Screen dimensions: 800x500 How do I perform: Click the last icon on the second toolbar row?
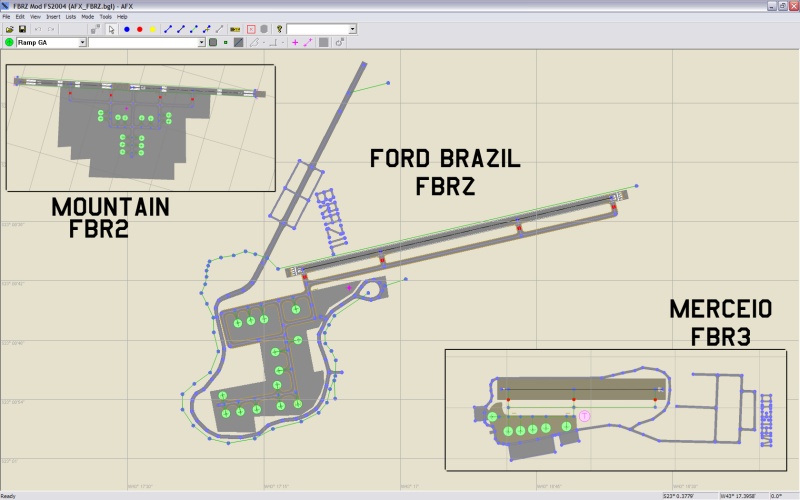[339, 42]
